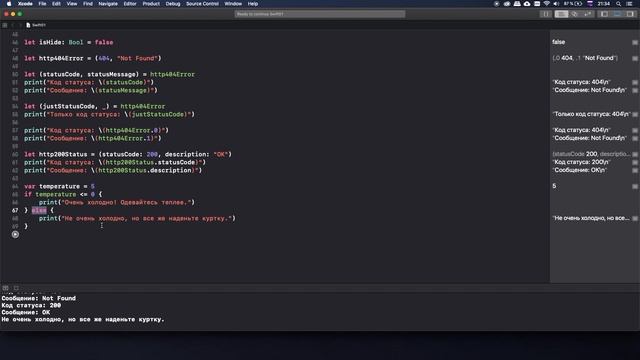
Task: Open the cloud status icon in the menu bar
Action: [527, 4]
